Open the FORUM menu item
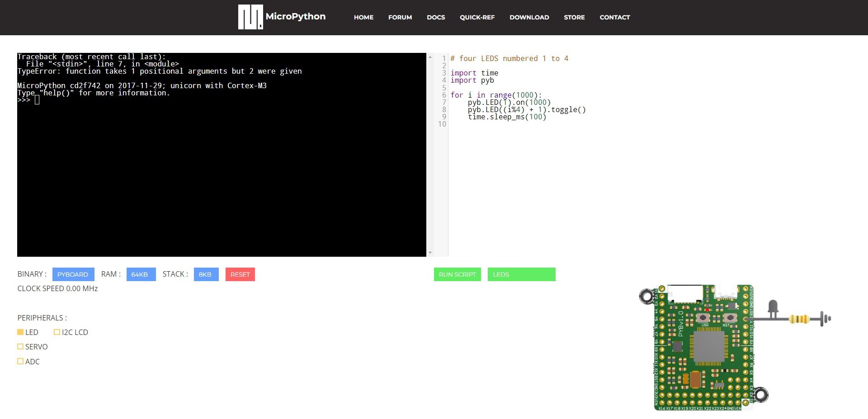This screenshot has height=419, width=868. pos(400,17)
